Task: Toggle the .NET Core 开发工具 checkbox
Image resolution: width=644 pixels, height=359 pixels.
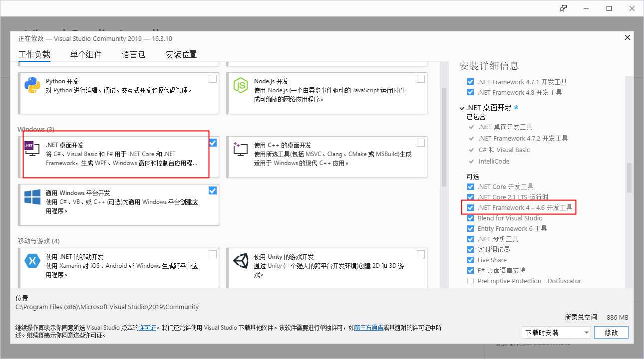Action: [470, 186]
